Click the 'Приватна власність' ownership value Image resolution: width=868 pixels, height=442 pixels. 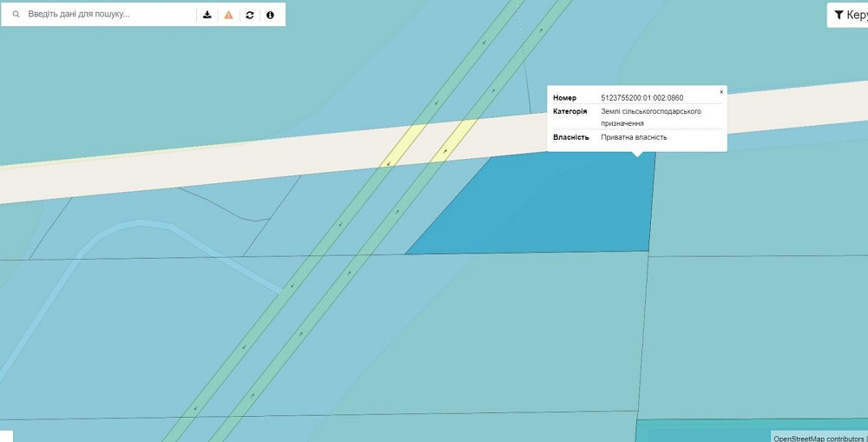coord(634,137)
